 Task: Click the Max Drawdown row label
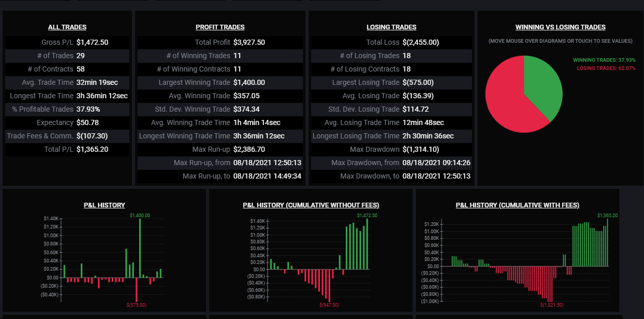[375, 149]
